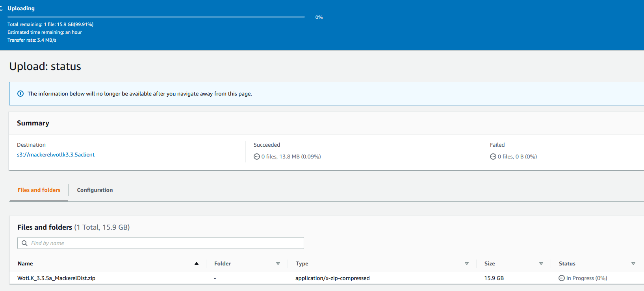Sort by Type using its arrow
This screenshot has width=644, height=291.
[x=467, y=263]
